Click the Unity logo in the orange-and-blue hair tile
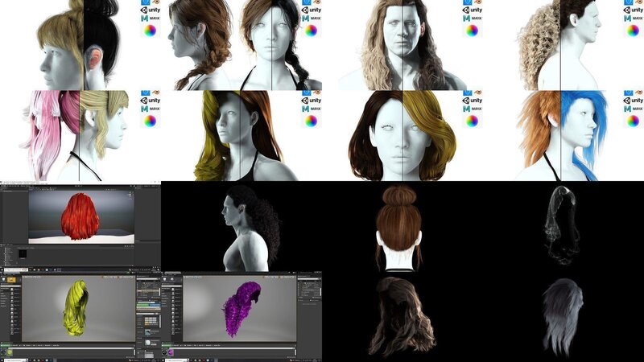Screen dimensions: 644x362 click(633, 100)
